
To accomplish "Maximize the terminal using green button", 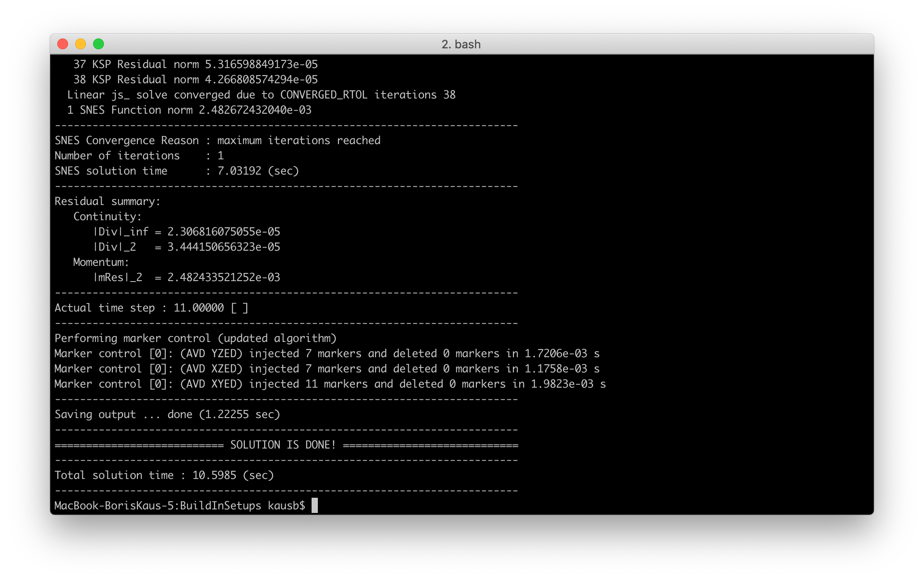I will tap(98, 44).
